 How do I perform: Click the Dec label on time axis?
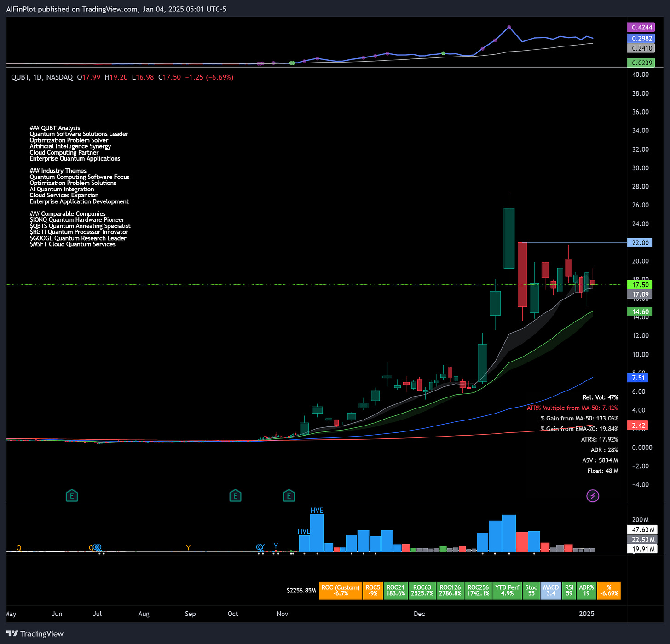pos(419,614)
